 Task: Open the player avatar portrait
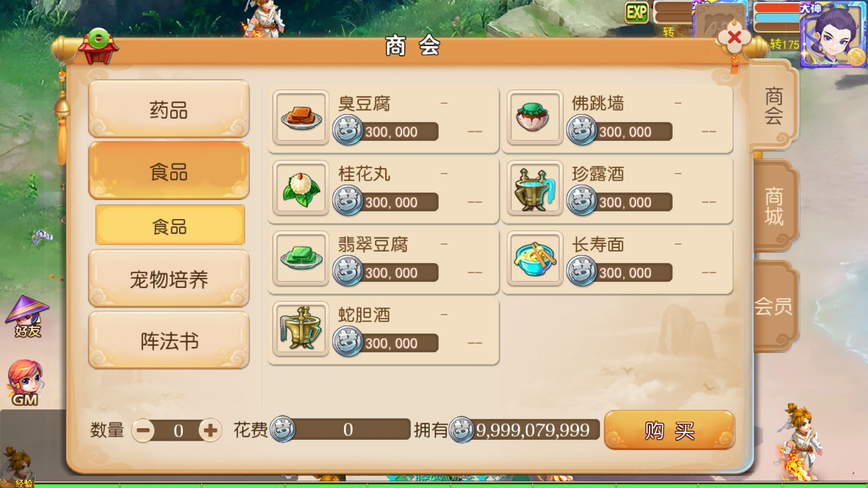833,34
